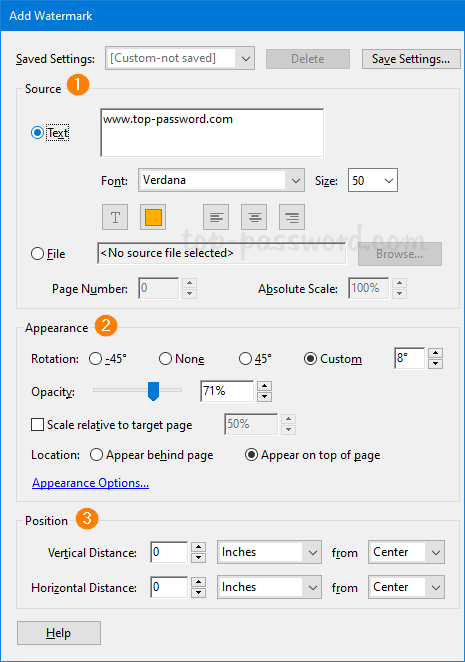Toggle underline text style T icon
This screenshot has width=465, height=662.
pyautogui.click(x=115, y=217)
